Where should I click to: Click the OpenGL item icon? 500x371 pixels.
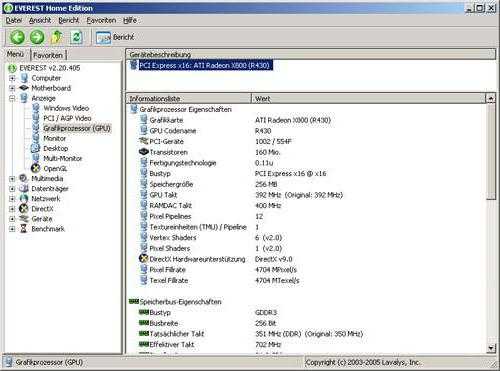pos(36,168)
